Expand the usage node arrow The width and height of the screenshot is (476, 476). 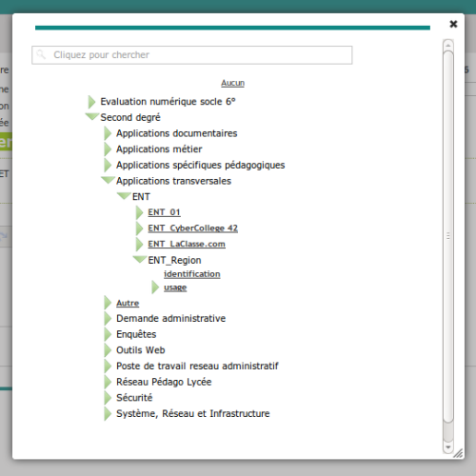click(x=155, y=288)
